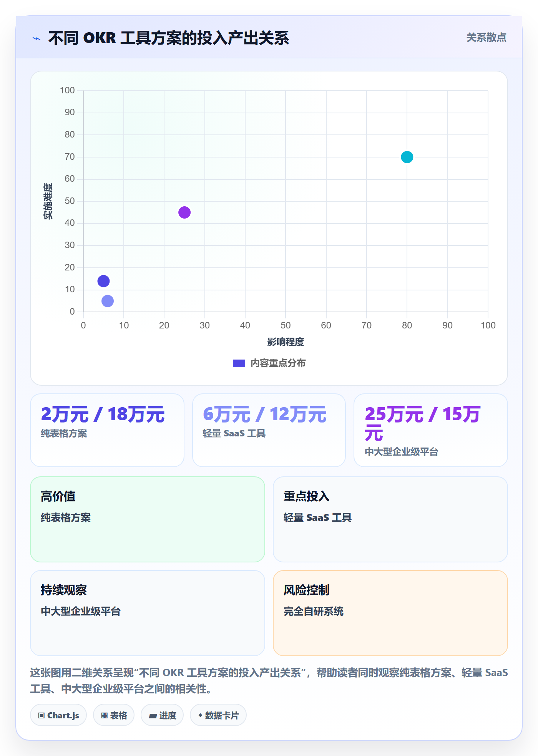Click the description paragraph starting with 这张图用二维关系

point(269,681)
